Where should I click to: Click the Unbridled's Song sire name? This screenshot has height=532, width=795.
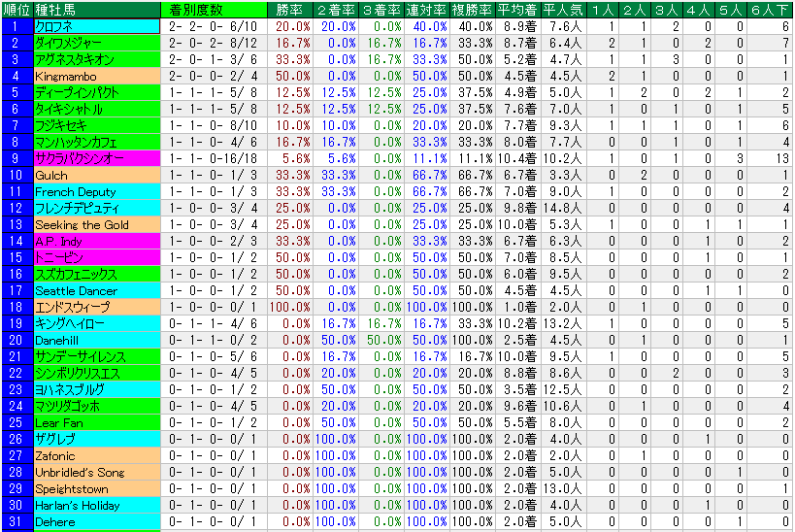click(97, 472)
